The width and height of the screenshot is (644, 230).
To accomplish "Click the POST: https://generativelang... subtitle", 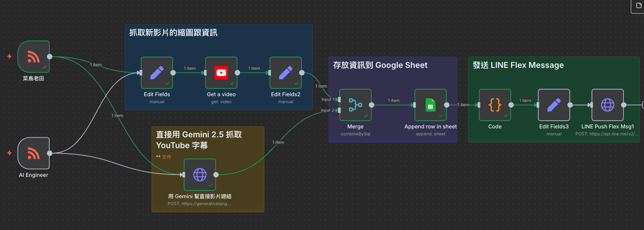I will [199, 204].
